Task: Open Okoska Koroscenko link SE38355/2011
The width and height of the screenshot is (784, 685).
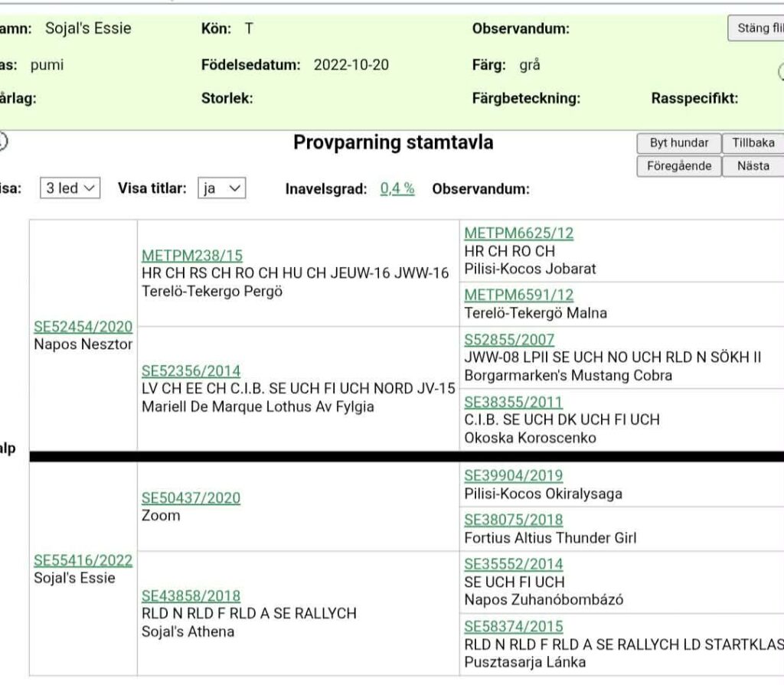Action: click(513, 402)
